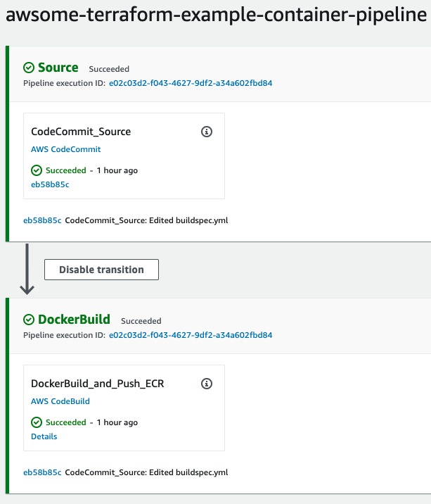This screenshot has width=431, height=504.
Task: Open commit eb58b85c inside CodeCommit_Source card
Action: (x=50, y=184)
